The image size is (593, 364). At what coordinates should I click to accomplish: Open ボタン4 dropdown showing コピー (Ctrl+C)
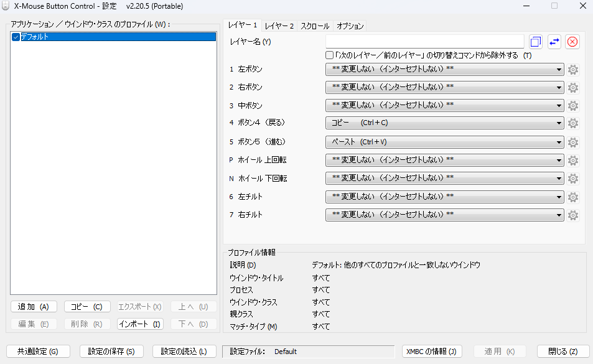(x=444, y=123)
